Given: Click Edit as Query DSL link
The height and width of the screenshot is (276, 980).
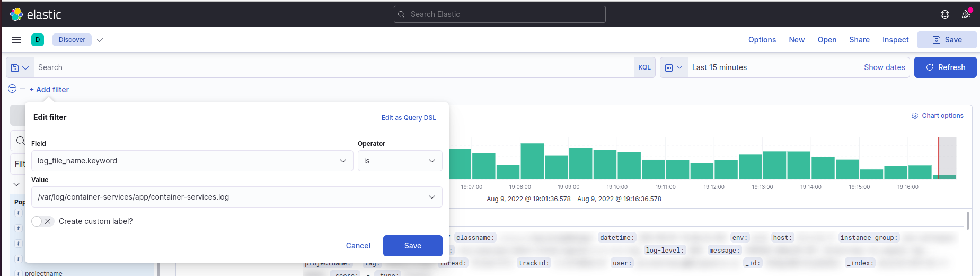Looking at the screenshot, I should pos(409,118).
